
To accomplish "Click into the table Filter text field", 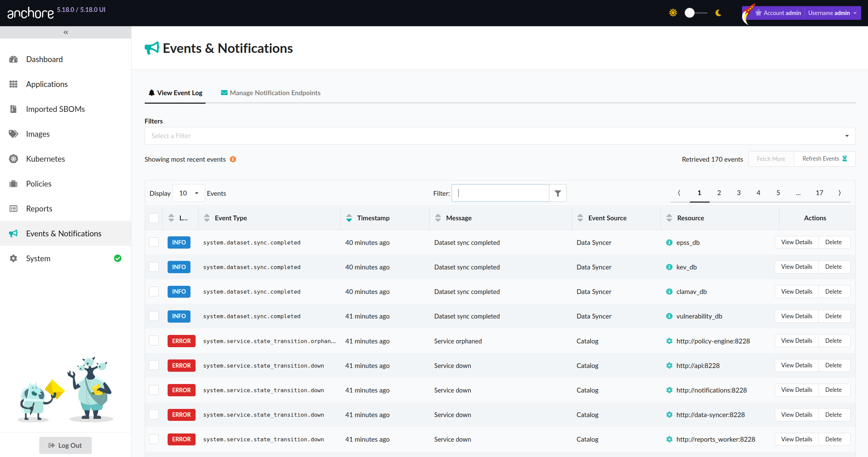I will 500,193.
